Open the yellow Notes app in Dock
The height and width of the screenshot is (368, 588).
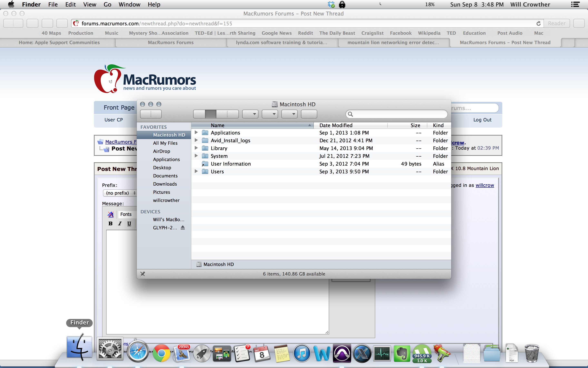282,353
